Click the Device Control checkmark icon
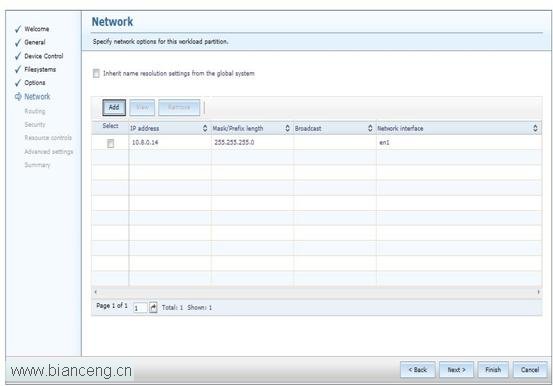 point(18,56)
